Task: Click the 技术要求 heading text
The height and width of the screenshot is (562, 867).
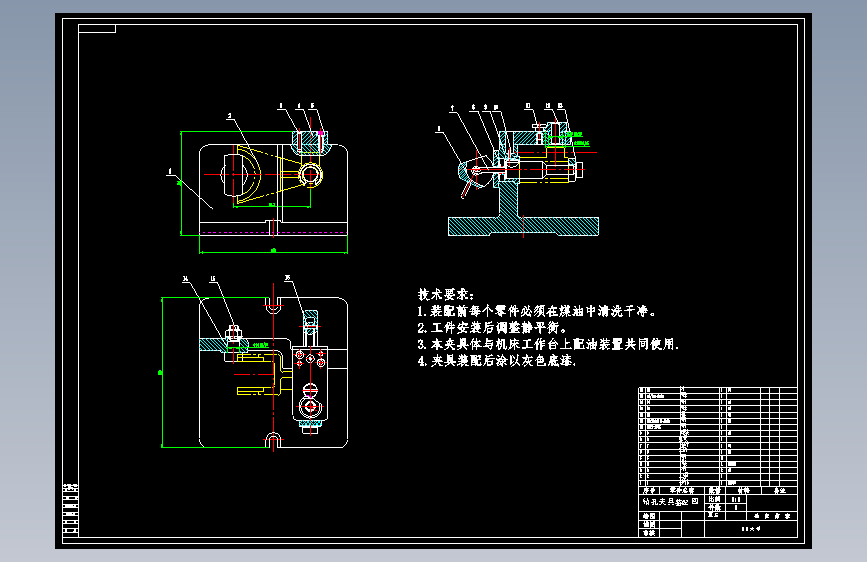Action: click(446, 295)
